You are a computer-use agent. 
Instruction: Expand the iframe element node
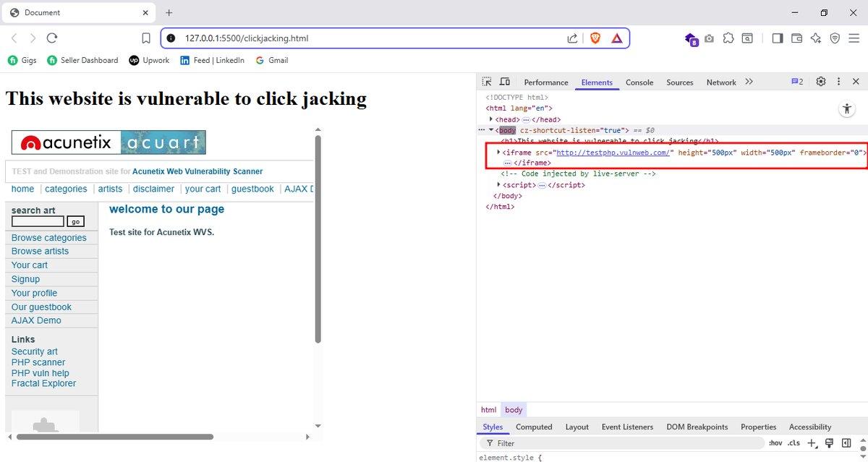pyautogui.click(x=498, y=152)
